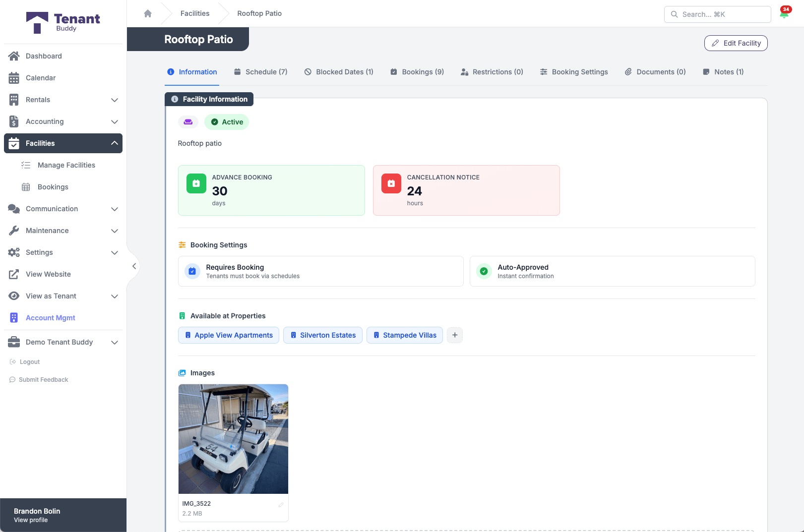Click the pencil icon next to IMG_3522
Screen dimensions: 804x532
pos(281,505)
